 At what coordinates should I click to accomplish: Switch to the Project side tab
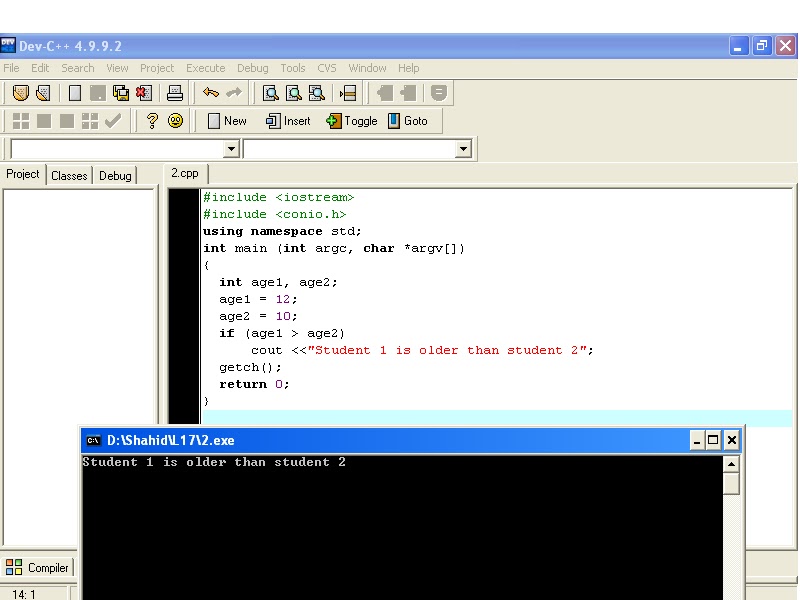point(22,174)
